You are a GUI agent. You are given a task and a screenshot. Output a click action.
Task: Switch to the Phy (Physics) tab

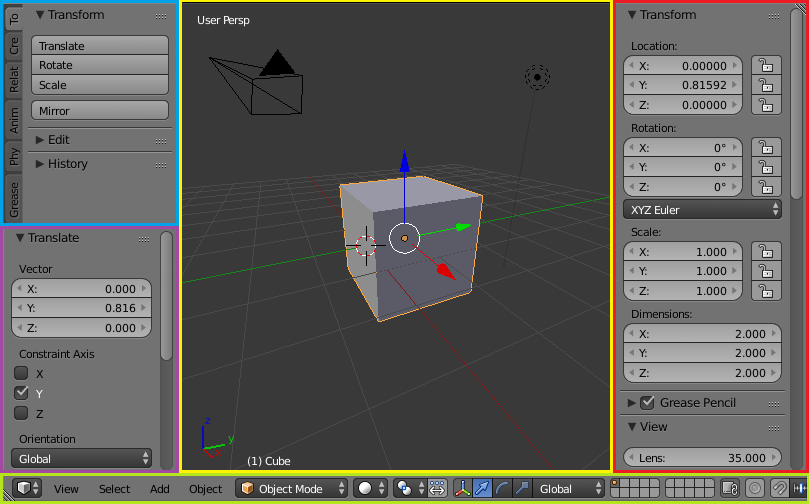(14, 157)
